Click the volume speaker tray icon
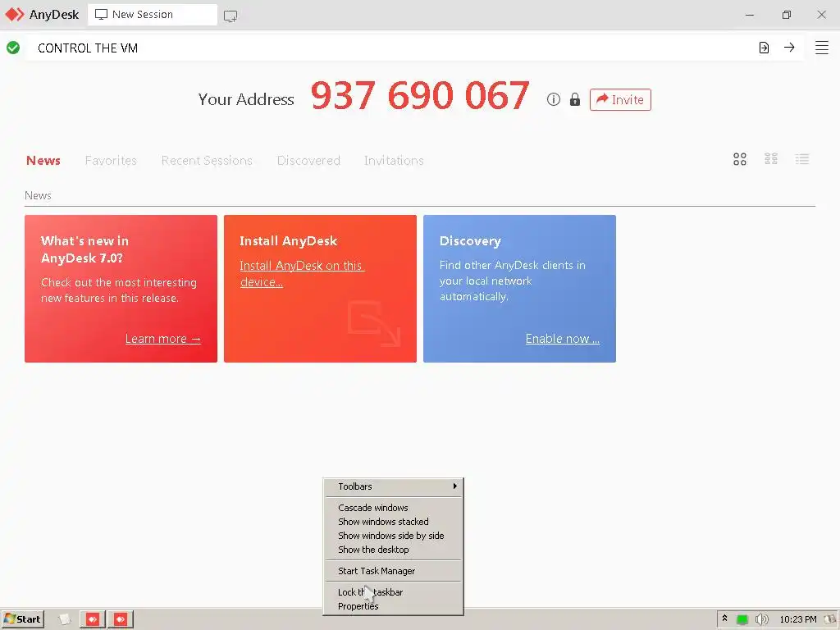Viewport: 840px width, 630px height. (761, 619)
